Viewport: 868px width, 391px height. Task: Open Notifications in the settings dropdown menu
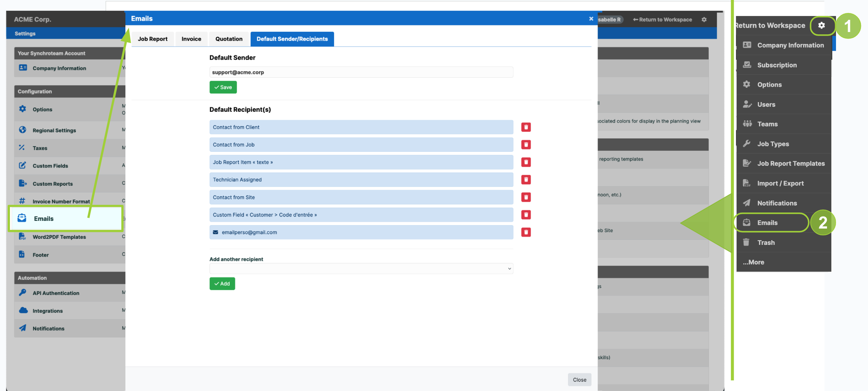(x=784, y=203)
